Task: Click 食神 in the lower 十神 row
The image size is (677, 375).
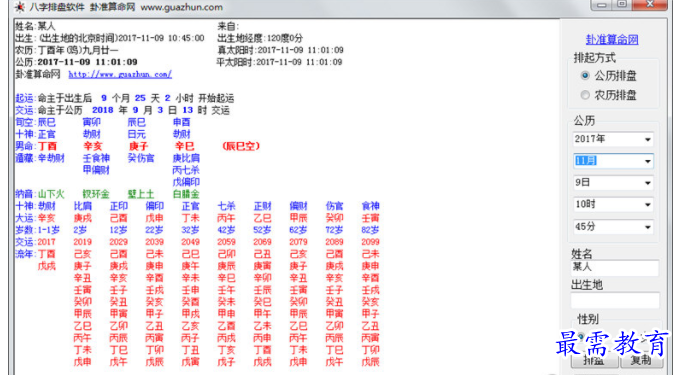Action: coord(370,206)
